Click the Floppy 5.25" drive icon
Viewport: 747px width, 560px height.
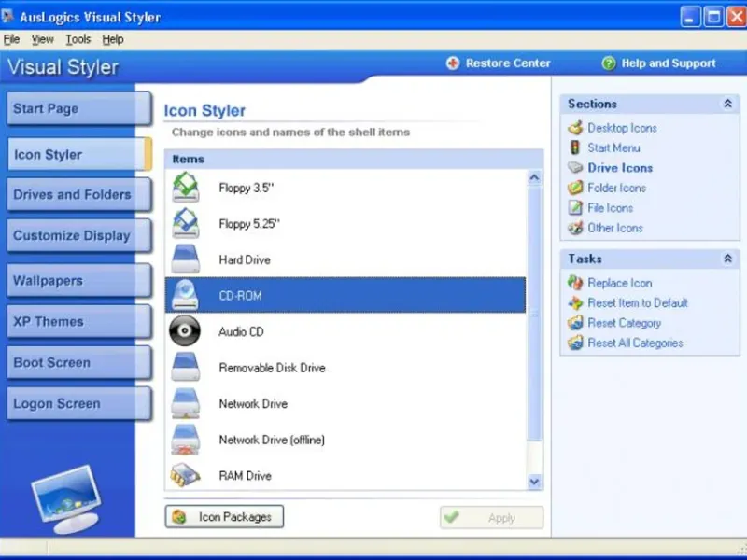[x=185, y=223]
